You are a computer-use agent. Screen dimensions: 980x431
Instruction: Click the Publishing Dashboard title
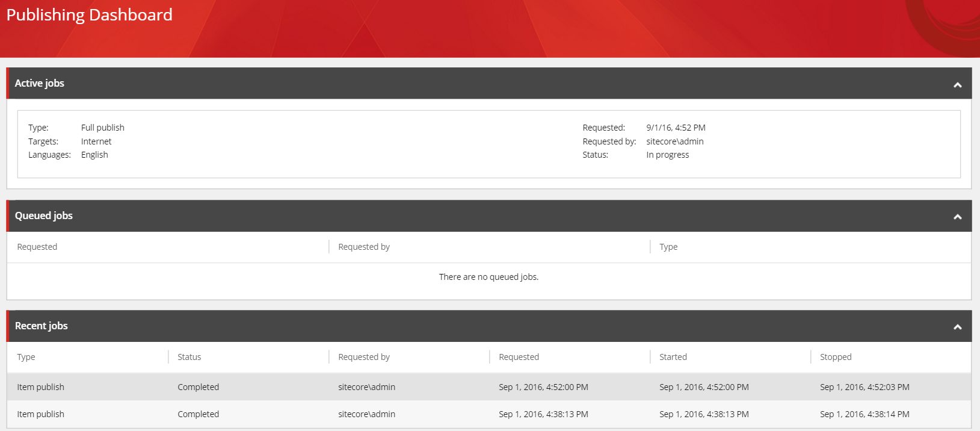click(x=90, y=14)
